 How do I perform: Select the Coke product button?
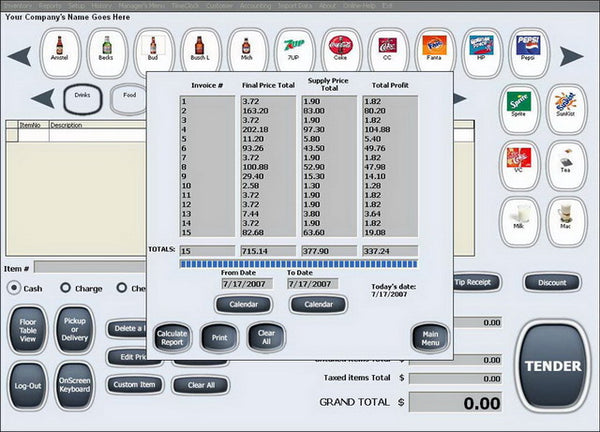(x=340, y=48)
